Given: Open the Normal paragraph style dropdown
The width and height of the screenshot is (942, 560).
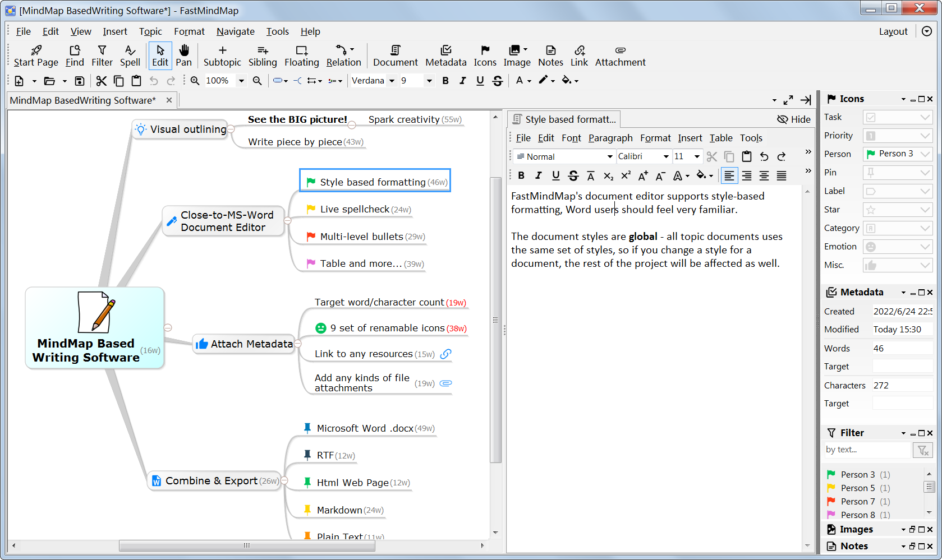Looking at the screenshot, I should tap(610, 156).
